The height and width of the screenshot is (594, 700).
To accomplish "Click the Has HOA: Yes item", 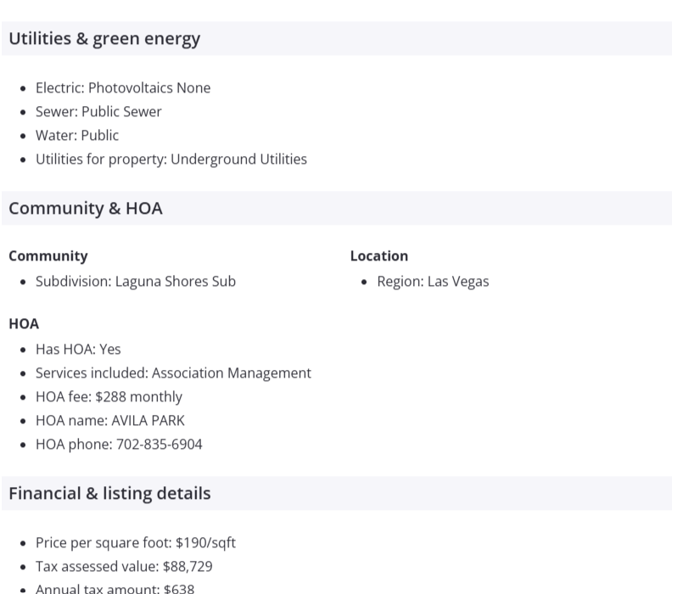I will [x=78, y=350].
